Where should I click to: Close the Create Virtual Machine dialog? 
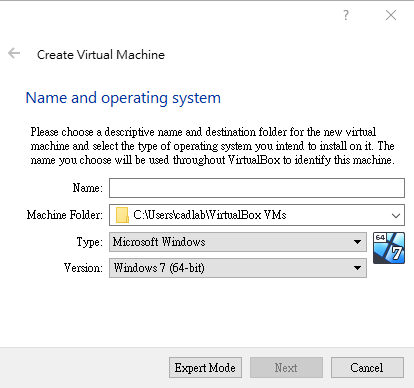coord(391,15)
